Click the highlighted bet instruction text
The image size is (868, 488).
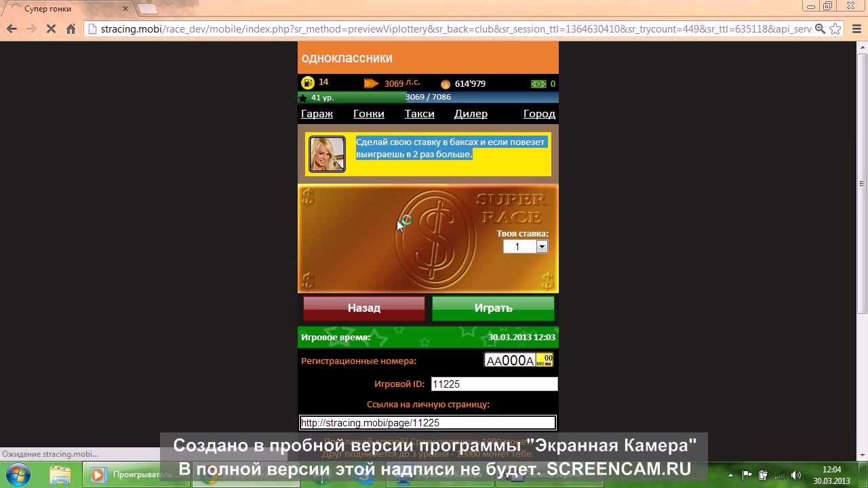pyautogui.click(x=451, y=148)
